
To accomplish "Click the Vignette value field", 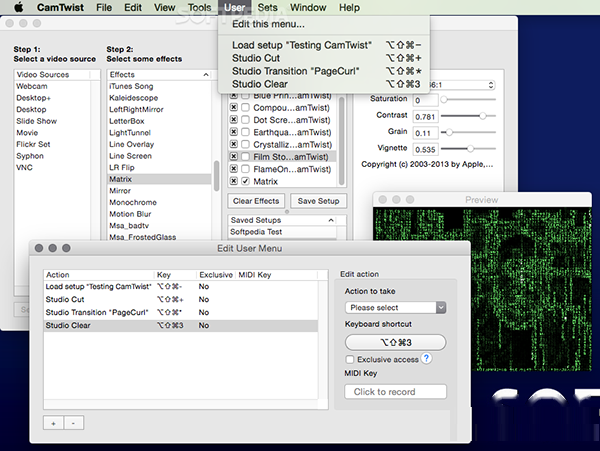I will (x=425, y=150).
